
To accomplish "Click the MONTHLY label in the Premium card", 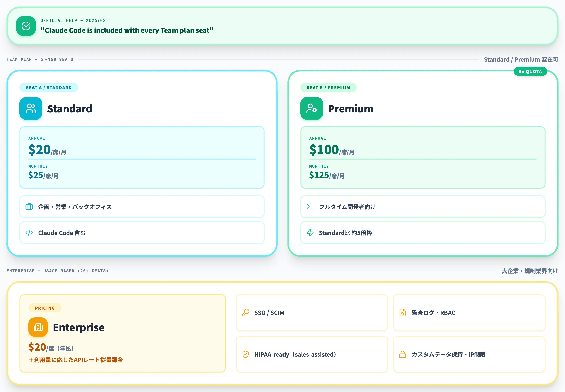I will 319,166.
